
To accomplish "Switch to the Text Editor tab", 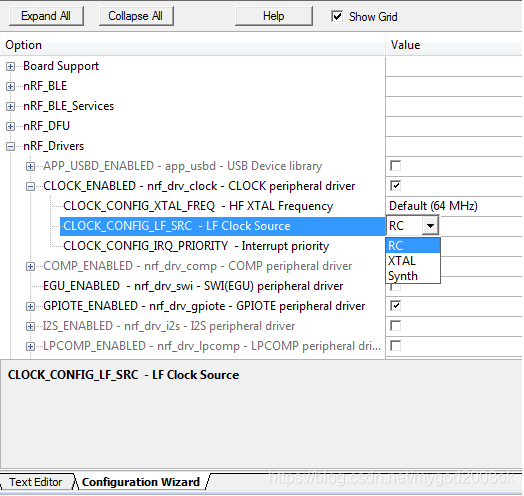I will click(36, 482).
